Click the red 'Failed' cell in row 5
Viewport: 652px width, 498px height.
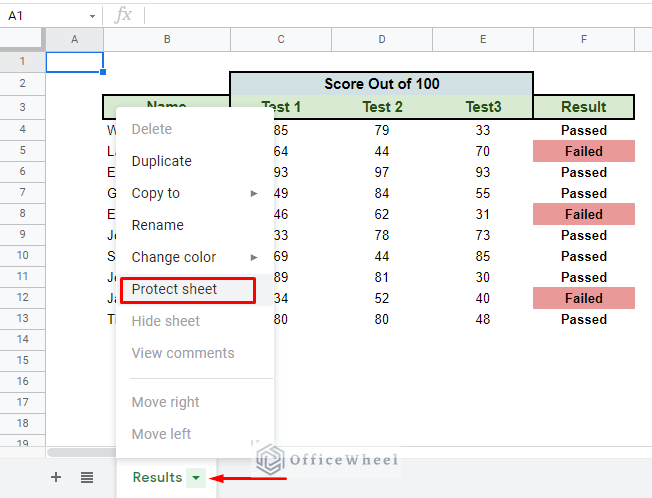(x=584, y=151)
